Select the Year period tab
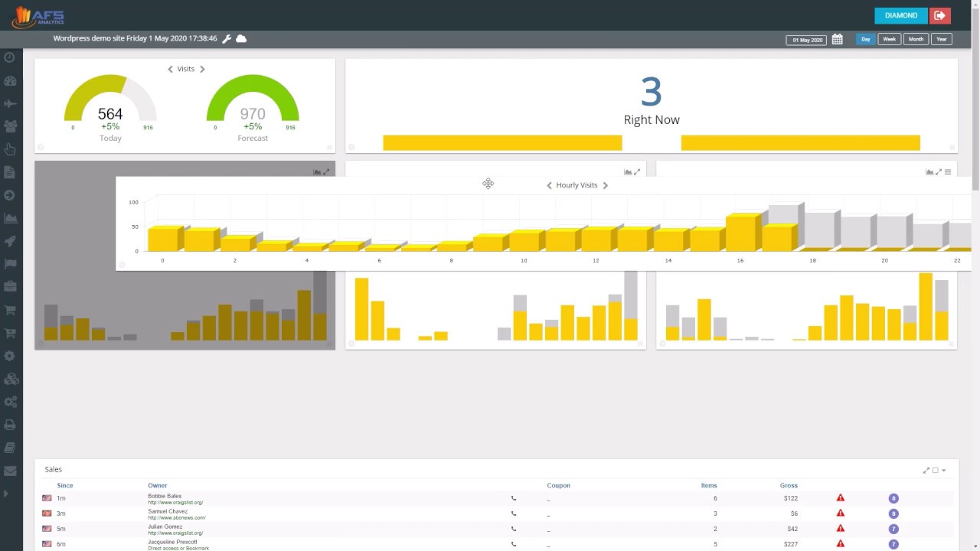Image resolution: width=980 pixels, height=551 pixels. [x=942, y=39]
